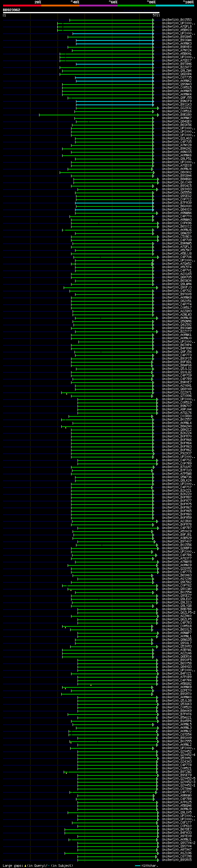Open hit UniRef100_B9S8A5
The image size is (197, 868).
[x=177, y=37]
